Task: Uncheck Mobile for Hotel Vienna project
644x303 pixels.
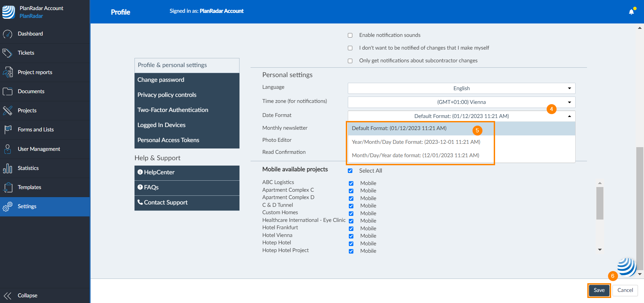Action: [x=351, y=236]
